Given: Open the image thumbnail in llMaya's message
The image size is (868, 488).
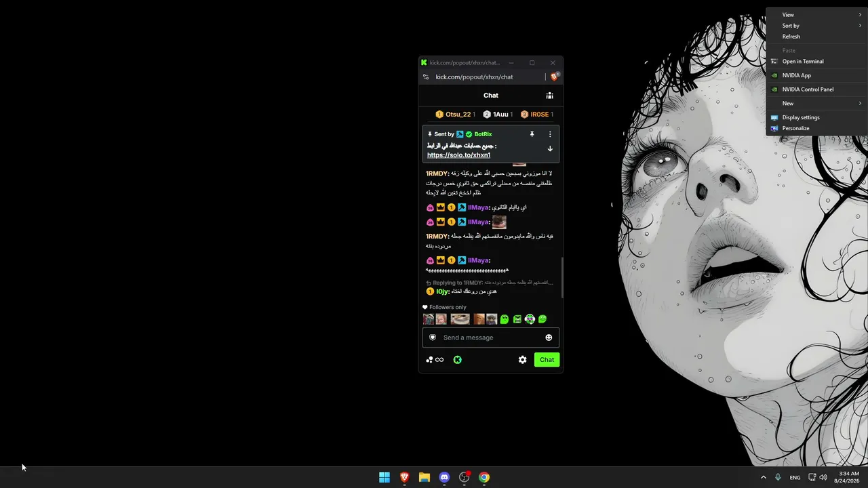Looking at the screenshot, I should point(499,222).
